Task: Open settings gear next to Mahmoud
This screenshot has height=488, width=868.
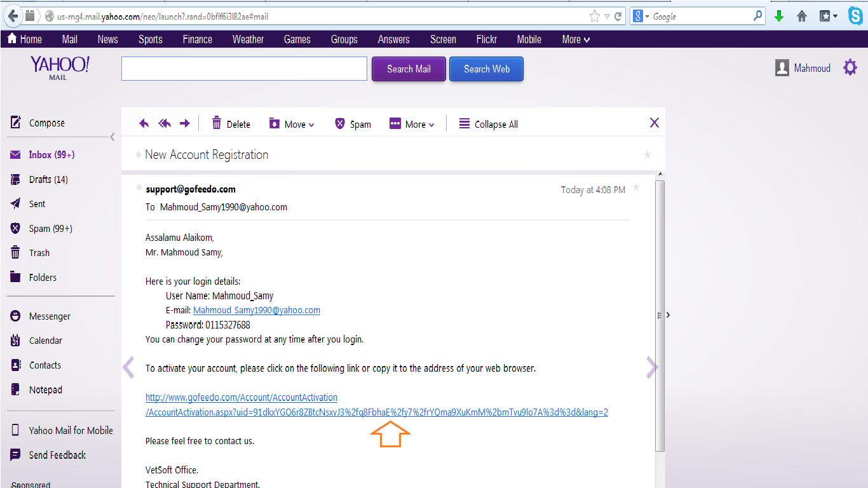Action: [x=850, y=67]
